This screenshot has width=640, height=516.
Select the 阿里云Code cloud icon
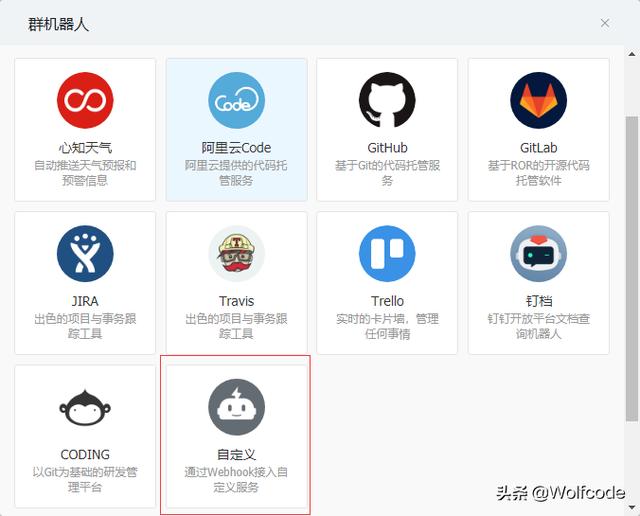(236, 100)
